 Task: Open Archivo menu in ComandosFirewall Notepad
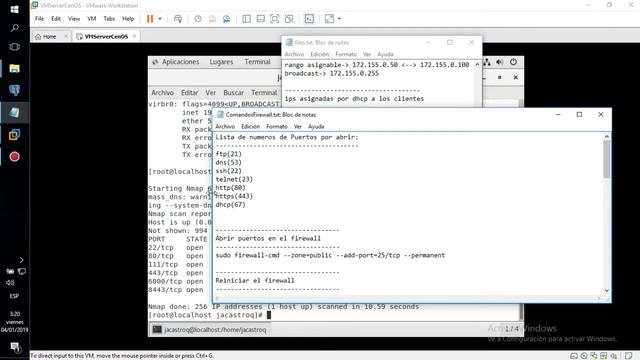(225, 127)
